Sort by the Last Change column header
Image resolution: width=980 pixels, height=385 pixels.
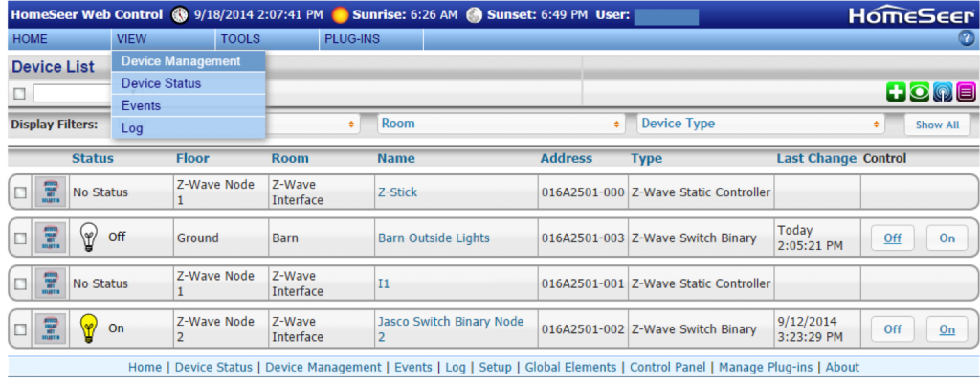[816, 158]
